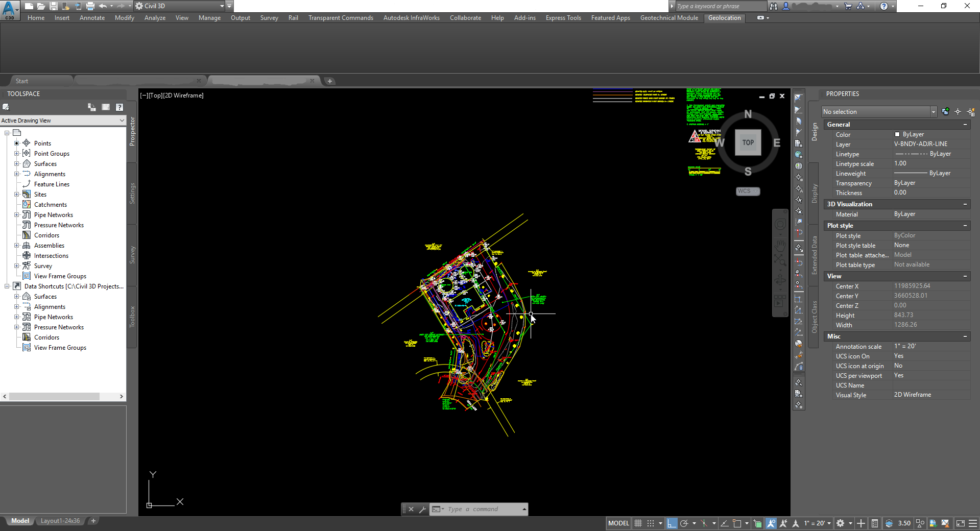Click the Plot printer icon

pyautogui.click(x=90, y=6)
